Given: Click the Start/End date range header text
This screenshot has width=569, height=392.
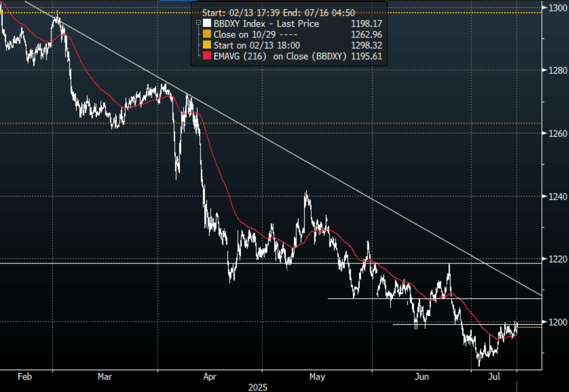Looking at the screenshot, I should click(x=279, y=12).
